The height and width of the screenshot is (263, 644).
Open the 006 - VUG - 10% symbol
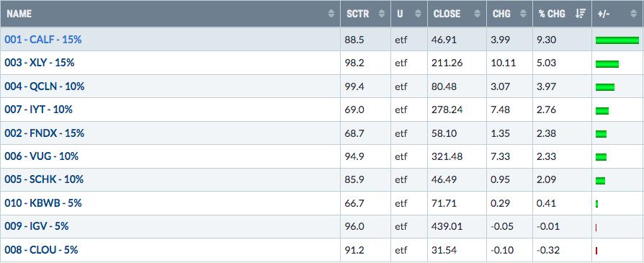(42, 156)
